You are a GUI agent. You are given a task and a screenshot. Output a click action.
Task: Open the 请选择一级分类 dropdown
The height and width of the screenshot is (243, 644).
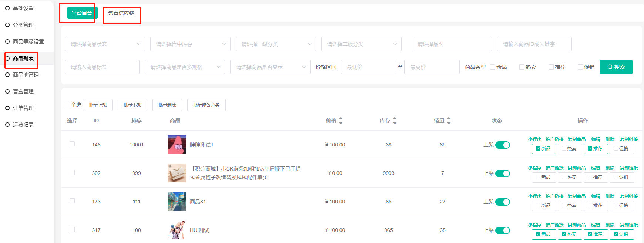276,44
